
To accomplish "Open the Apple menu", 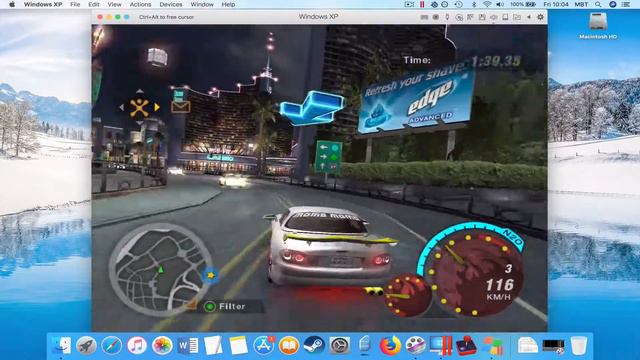I will (12, 4).
